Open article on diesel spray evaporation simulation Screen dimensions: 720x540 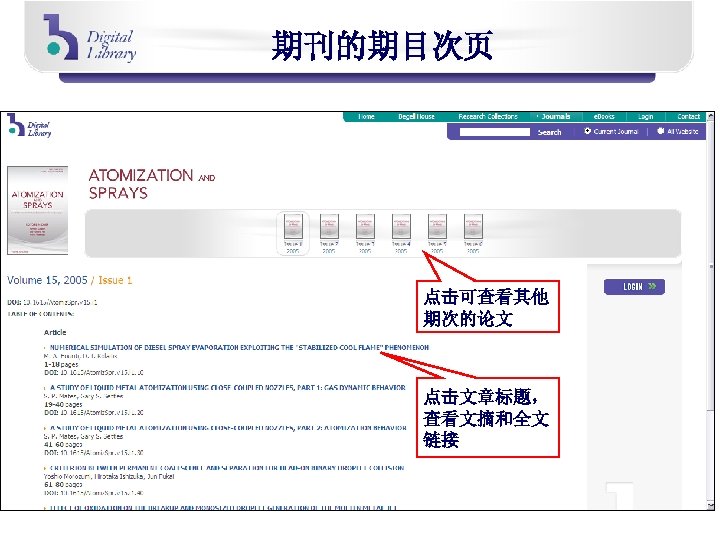(x=239, y=348)
